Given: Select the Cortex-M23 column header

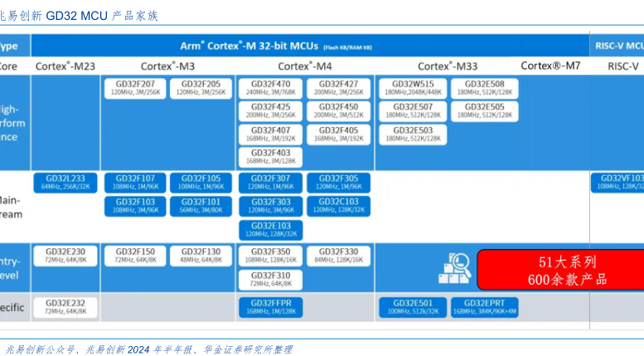Looking at the screenshot, I should (65, 66).
